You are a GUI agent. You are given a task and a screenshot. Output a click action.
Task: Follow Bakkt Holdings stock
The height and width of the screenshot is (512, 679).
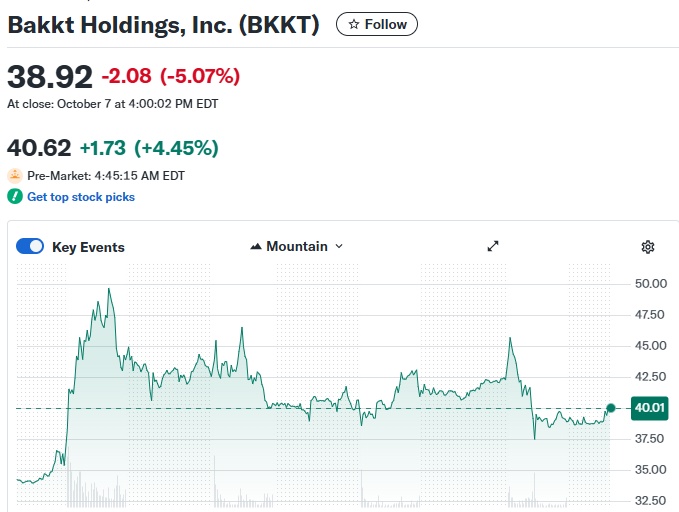[377, 25]
